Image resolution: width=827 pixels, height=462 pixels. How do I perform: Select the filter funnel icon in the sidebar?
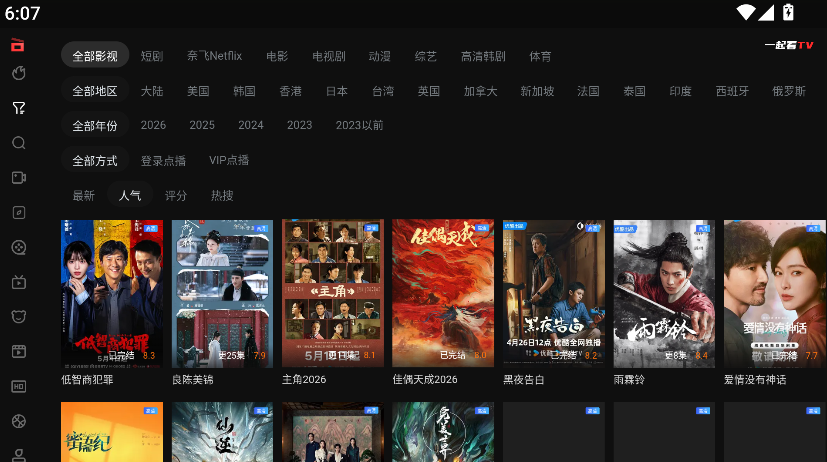click(18, 108)
